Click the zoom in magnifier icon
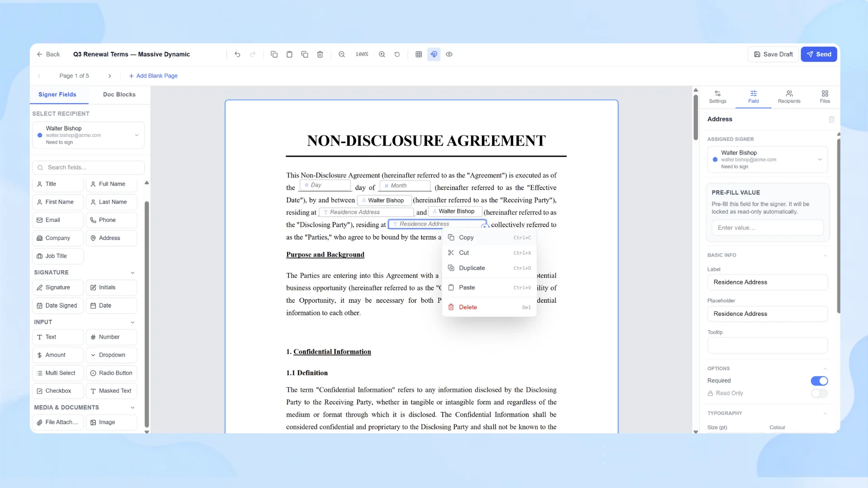This screenshot has height=488, width=868. tap(382, 54)
